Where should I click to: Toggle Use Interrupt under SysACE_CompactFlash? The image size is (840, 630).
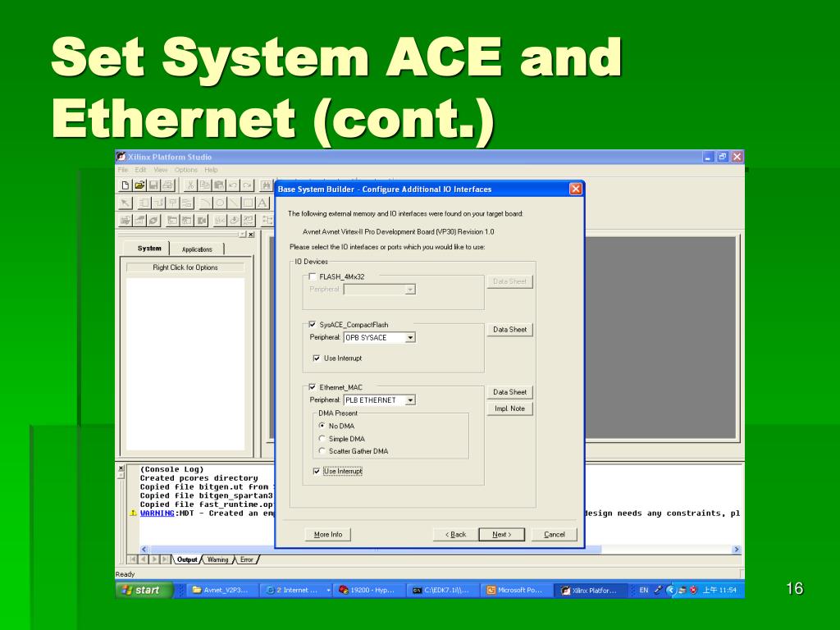[317, 358]
